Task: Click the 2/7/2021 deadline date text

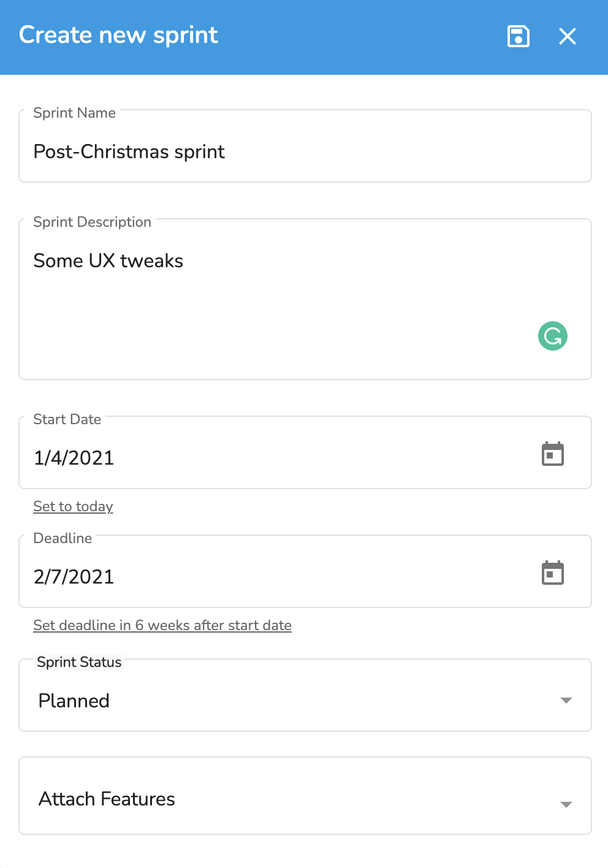Action: pos(74,577)
